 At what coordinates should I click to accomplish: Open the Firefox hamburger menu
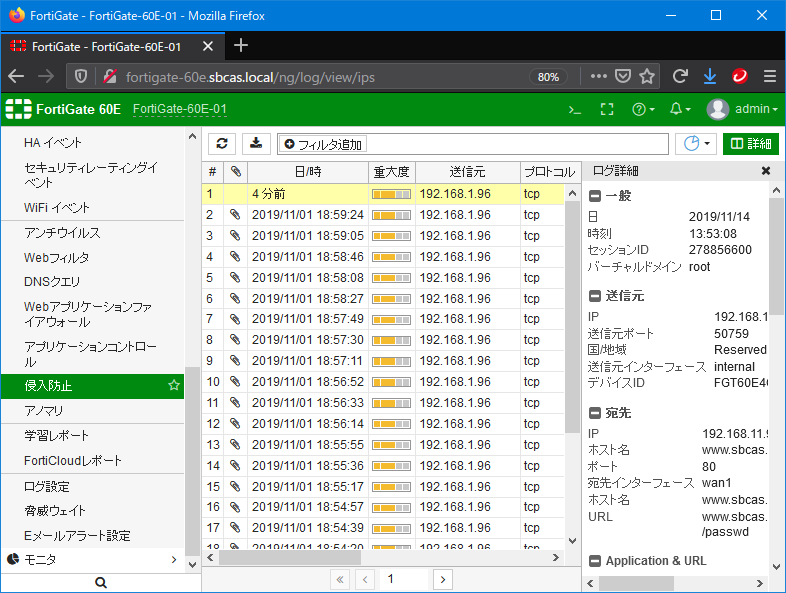[770, 77]
